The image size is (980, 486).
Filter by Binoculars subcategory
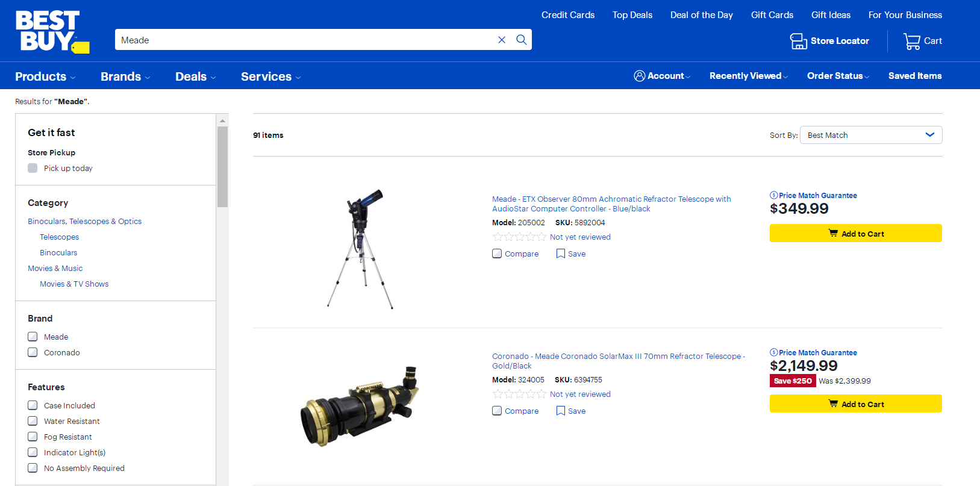coord(58,252)
